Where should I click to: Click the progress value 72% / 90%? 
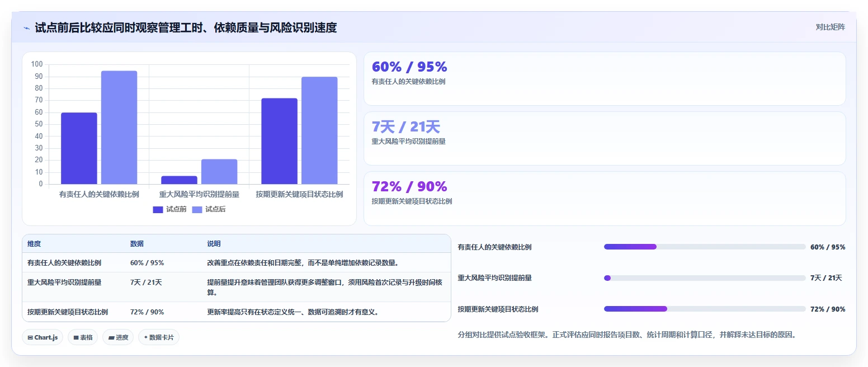tap(828, 309)
